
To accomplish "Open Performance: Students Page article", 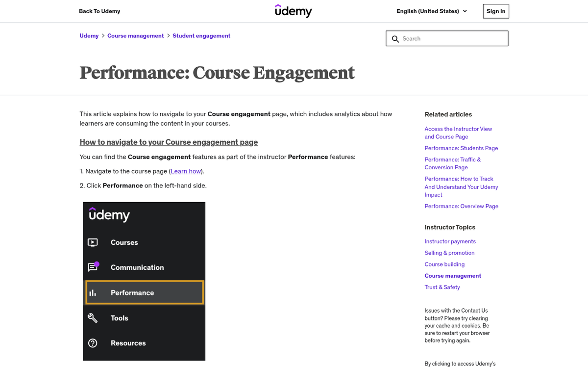I will point(461,148).
